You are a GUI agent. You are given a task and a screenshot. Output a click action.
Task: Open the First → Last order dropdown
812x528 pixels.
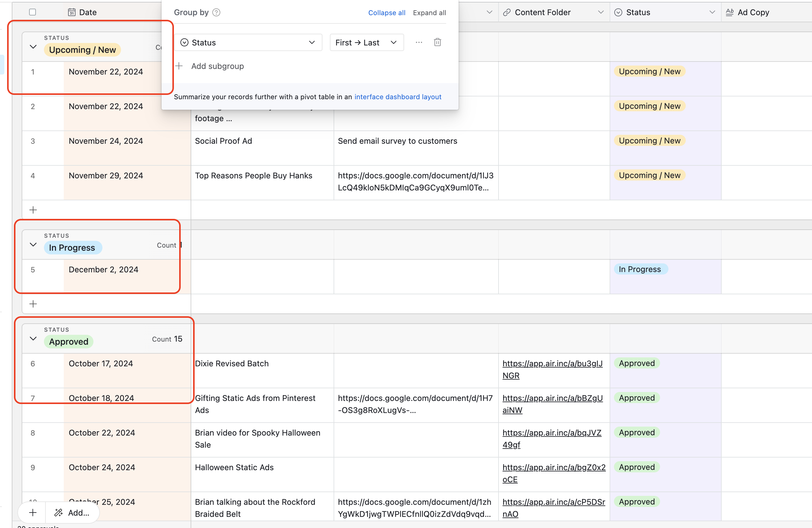coord(366,42)
